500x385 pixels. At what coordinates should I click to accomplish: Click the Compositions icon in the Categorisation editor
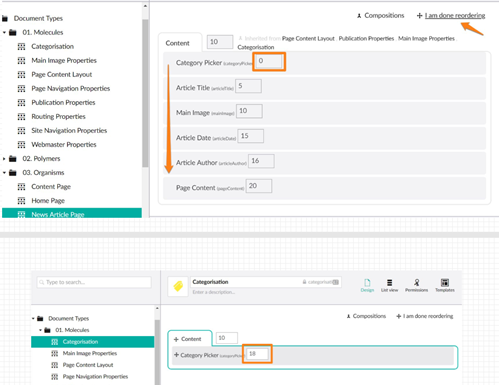point(348,316)
